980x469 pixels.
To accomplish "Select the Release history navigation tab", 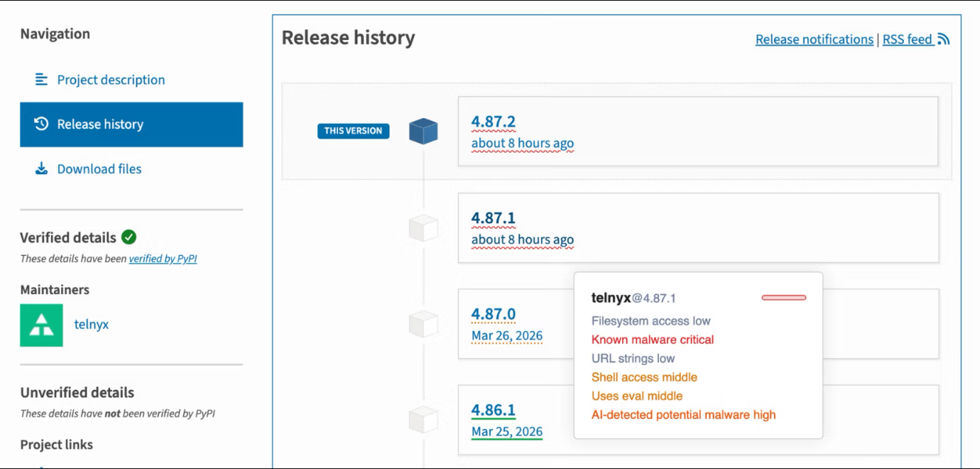I will [131, 125].
